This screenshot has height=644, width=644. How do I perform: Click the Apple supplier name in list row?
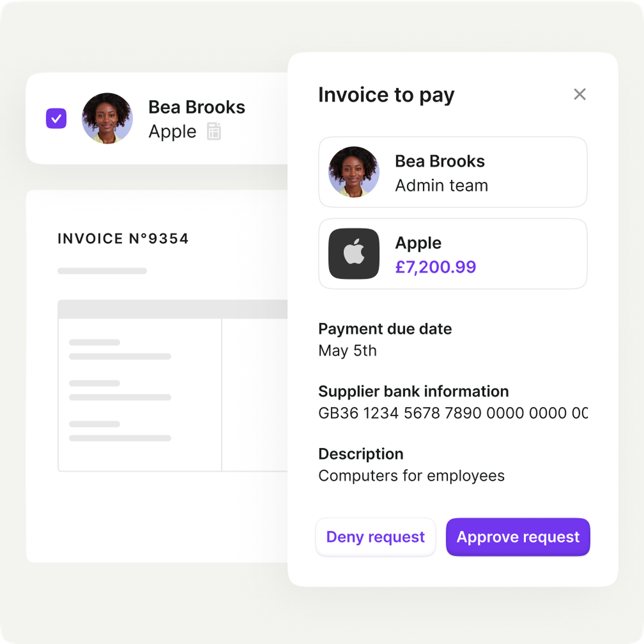[x=172, y=132]
